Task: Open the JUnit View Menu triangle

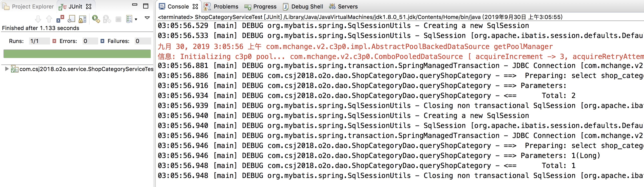Action: click(x=147, y=18)
